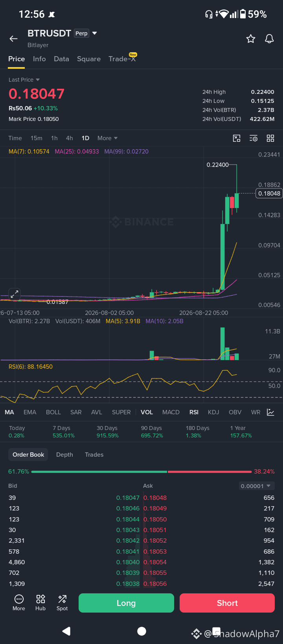
Task: Tap the Bitlayer subtitle
Action: pos(38,45)
